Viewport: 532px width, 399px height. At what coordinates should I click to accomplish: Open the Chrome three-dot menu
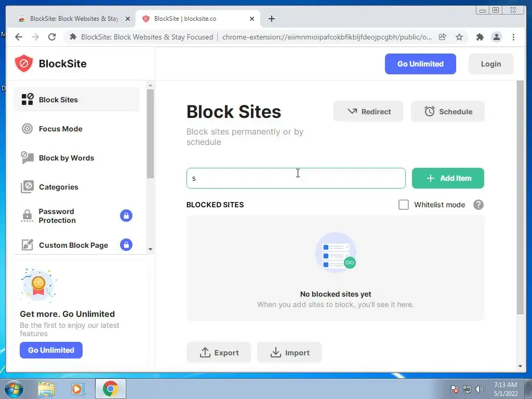[513, 37]
